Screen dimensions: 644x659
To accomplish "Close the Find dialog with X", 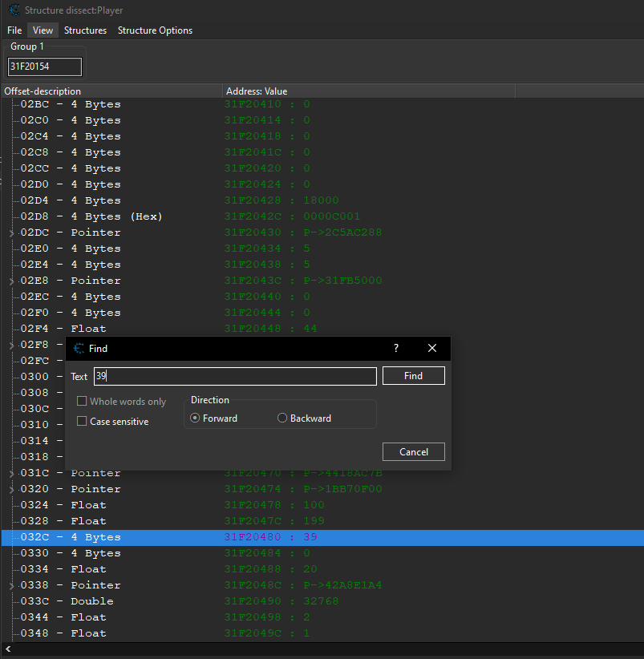I will tap(432, 349).
